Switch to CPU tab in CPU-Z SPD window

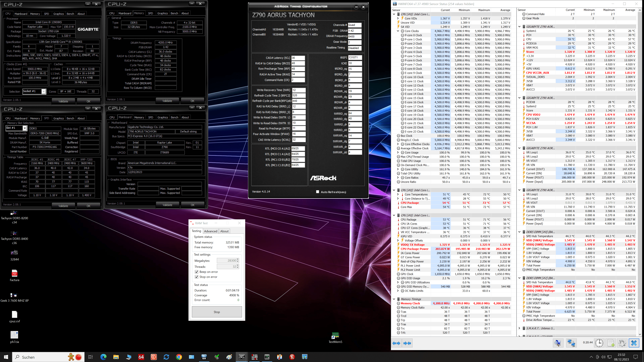coord(8,118)
